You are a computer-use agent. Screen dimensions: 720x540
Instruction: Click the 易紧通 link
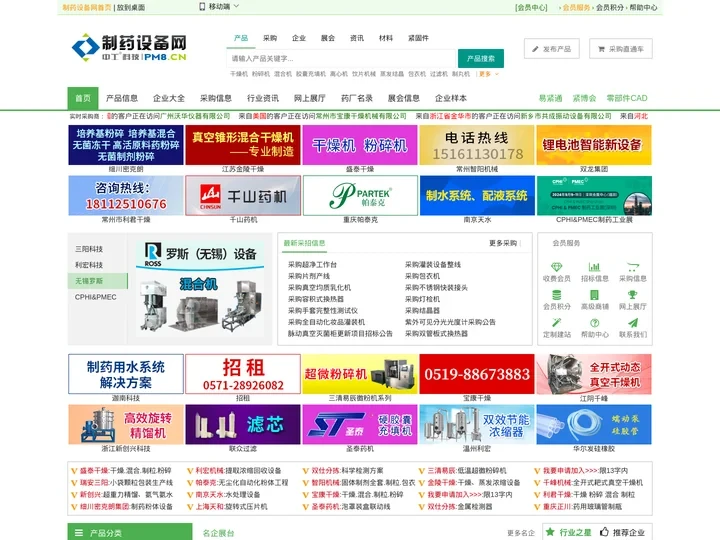click(x=550, y=98)
